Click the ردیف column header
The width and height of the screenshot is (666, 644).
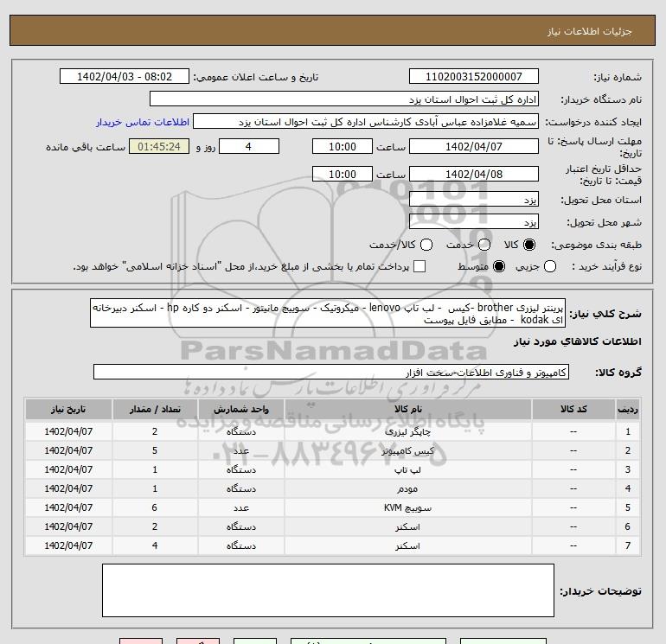tap(628, 409)
